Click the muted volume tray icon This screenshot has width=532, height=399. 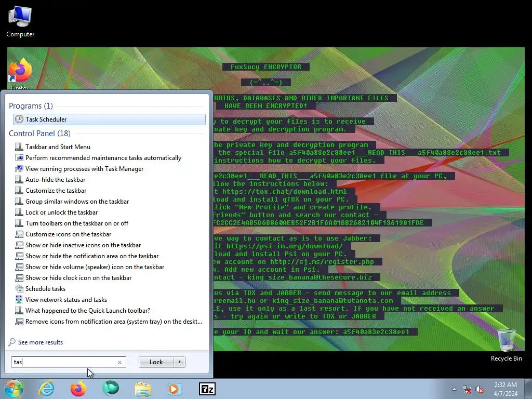[480, 390]
